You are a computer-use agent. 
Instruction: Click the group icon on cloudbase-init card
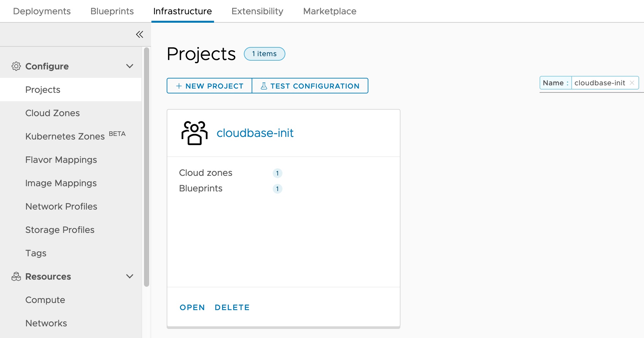coord(194,133)
